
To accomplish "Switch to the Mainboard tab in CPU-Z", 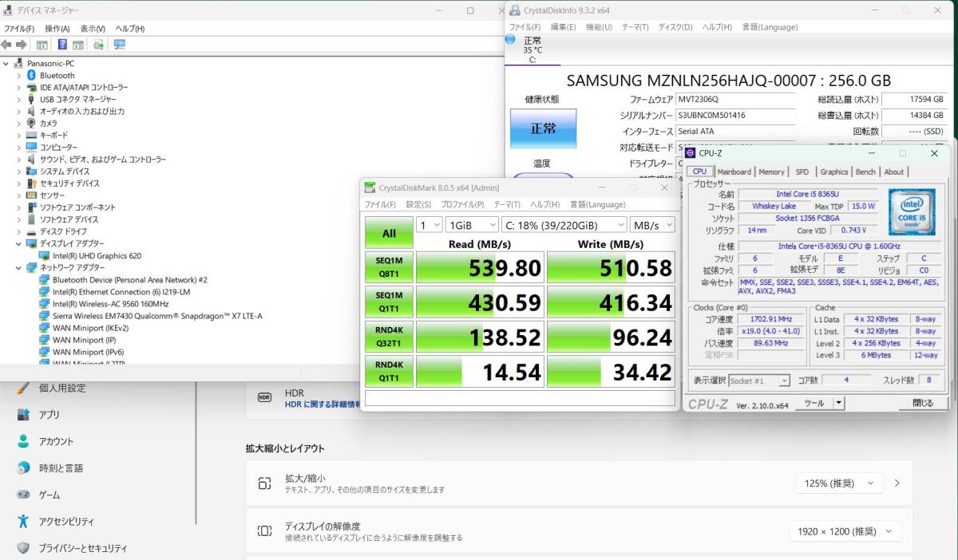I will (734, 172).
